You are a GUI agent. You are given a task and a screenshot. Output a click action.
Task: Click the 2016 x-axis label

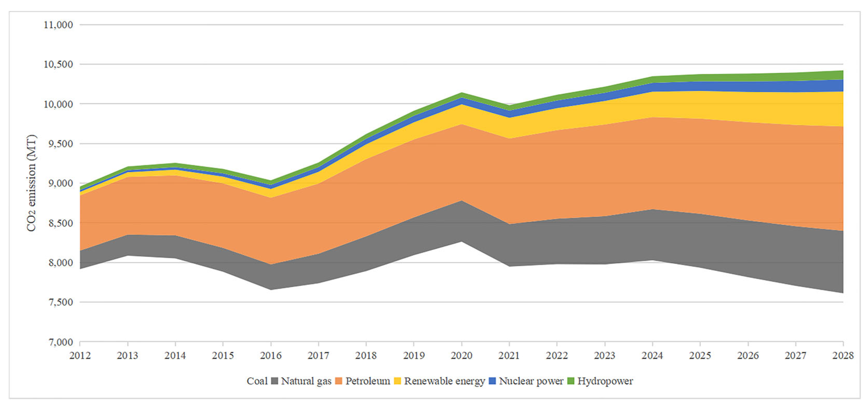(x=270, y=356)
